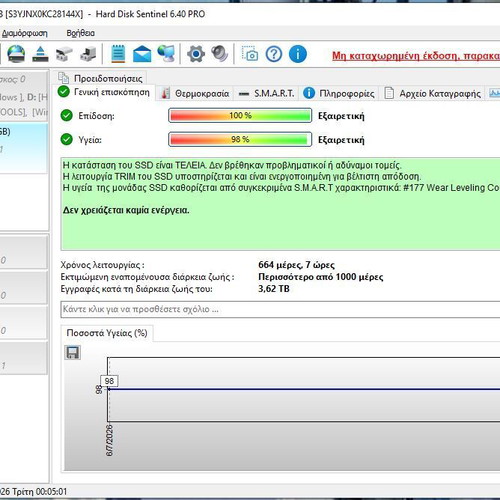
Task: Click the first gray drive toolbar icon
Action: click(64, 54)
